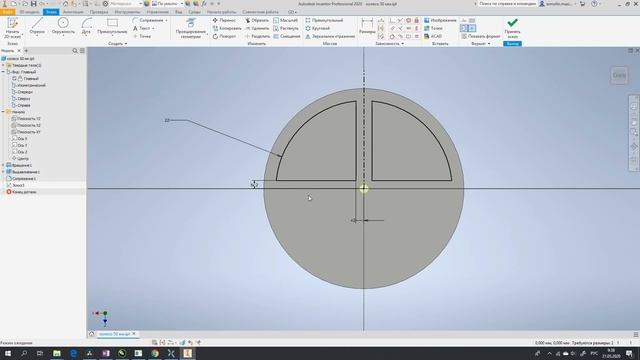Switch to the Проверка ribbon tab
This screenshot has height=360, width=640.
point(99,12)
